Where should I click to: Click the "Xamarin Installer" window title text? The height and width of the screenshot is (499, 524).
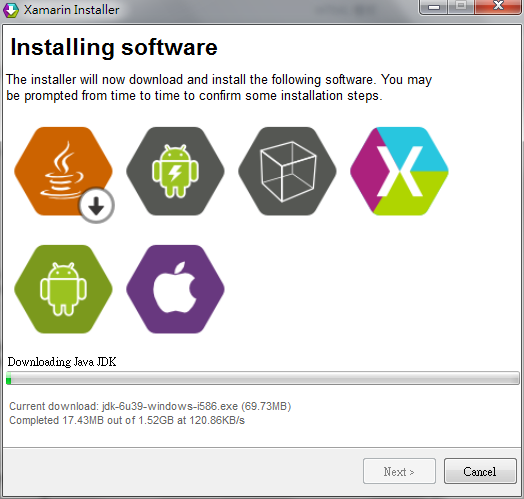(x=72, y=10)
